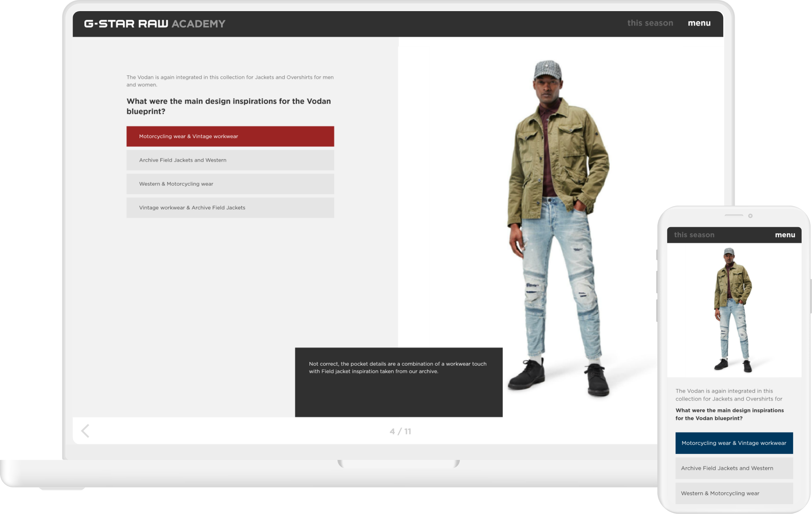The height and width of the screenshot is (514, 812).
Task: Tap the model photo on phone
Action: pos(733,310)
